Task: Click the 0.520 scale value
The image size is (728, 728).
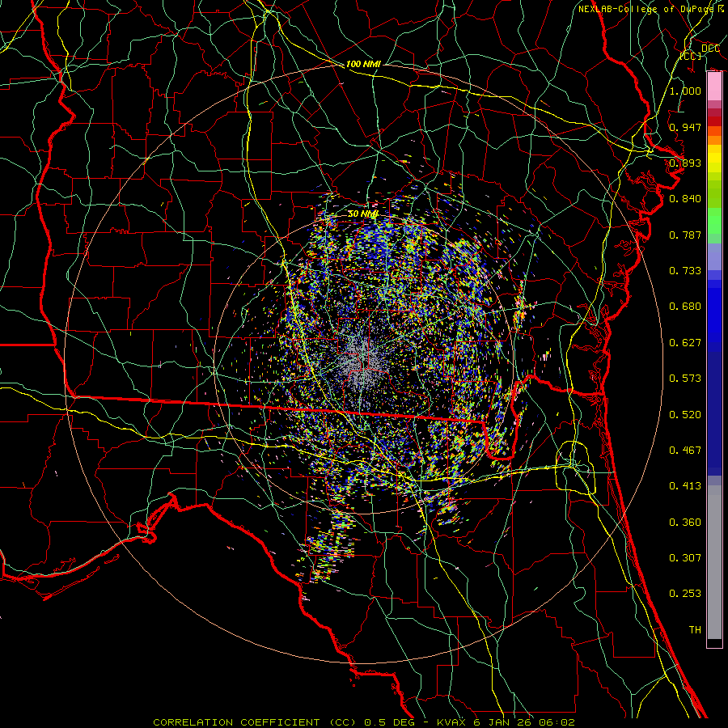Action: click(685, 414)
